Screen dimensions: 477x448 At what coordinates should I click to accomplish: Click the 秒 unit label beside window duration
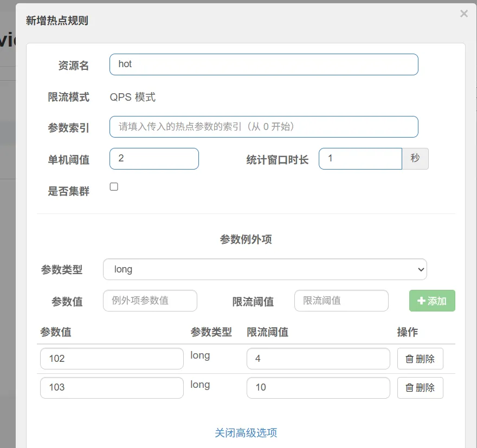pos(415,159)
